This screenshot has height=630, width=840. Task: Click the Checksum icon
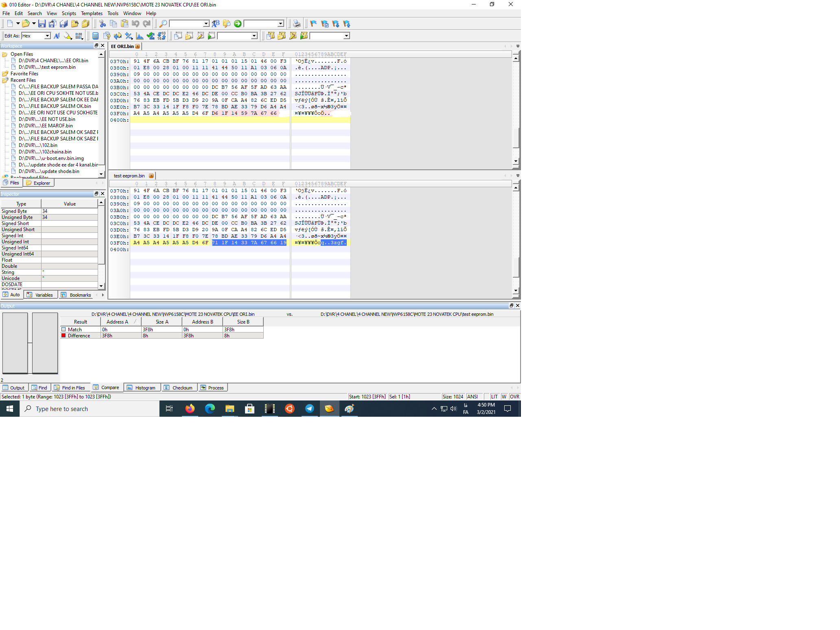click(151, 36)
